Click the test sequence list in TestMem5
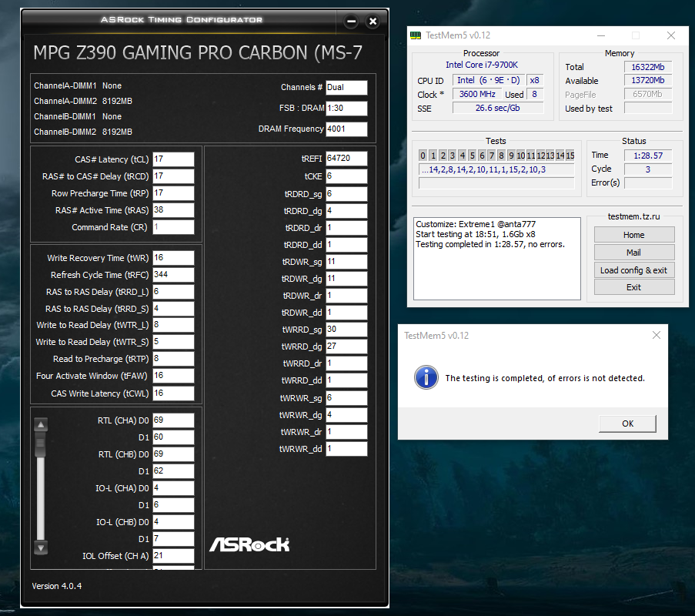 496,169
